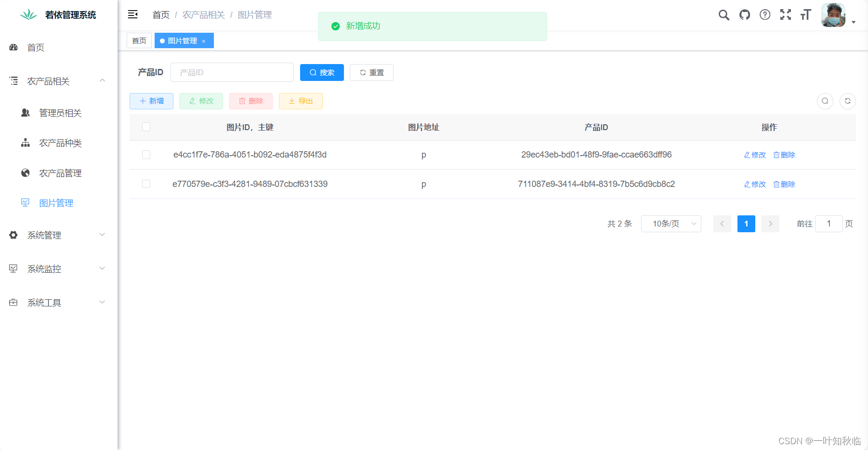
Task: Click the user avatar photo
Action: (x=833, y=15)
